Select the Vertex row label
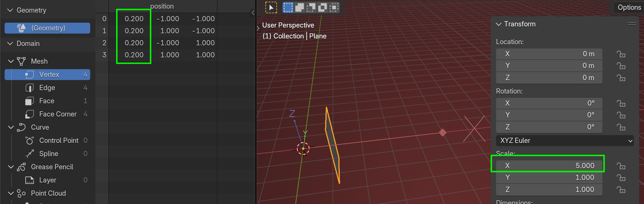 click(49, 74)
